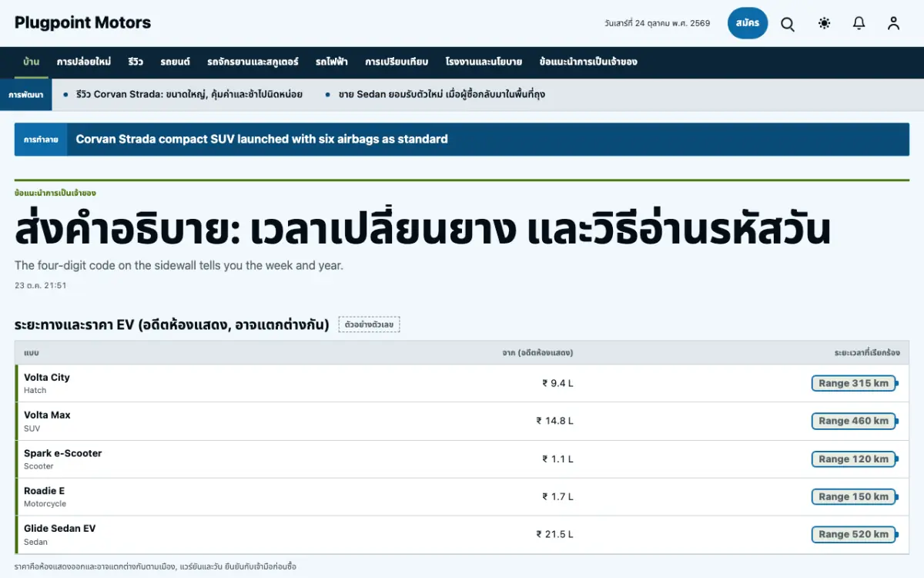This screenshot has height=578, width=924.
Task: Open the รถยนต์ menu item
Action: tap(176, 62)
